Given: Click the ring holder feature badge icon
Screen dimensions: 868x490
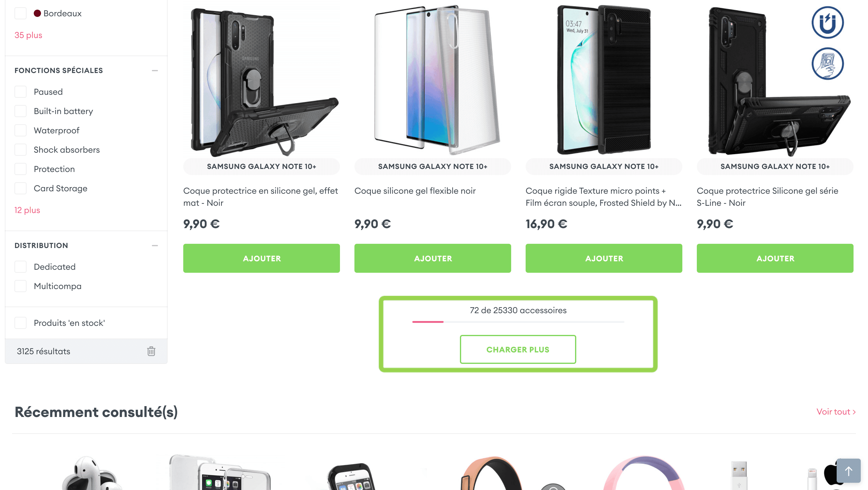Looking at the screenshot, I should pyautogui.click(x=827, y=63).
